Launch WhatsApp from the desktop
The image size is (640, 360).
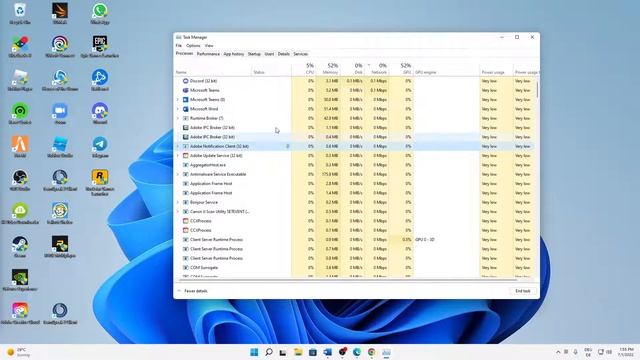(100, 13)
